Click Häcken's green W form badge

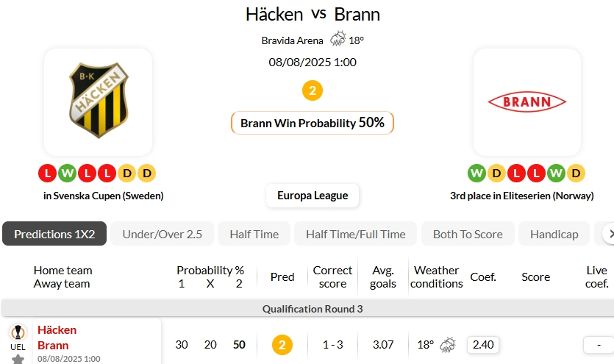(x=67, y=174)
